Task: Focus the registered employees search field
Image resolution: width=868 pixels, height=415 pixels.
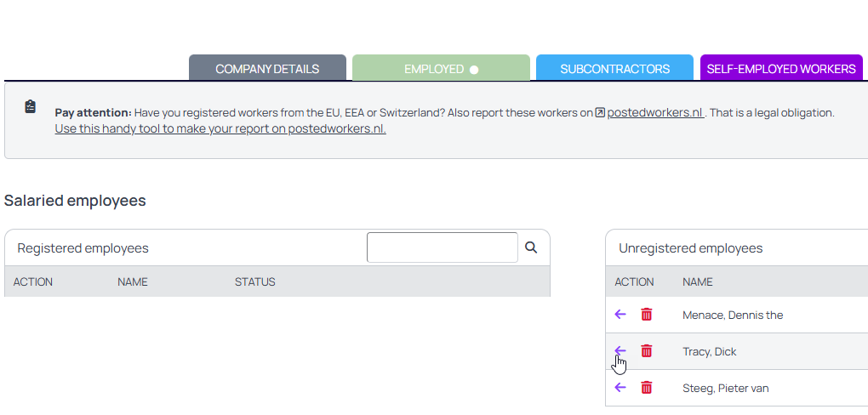Action: tap(443, 247)
